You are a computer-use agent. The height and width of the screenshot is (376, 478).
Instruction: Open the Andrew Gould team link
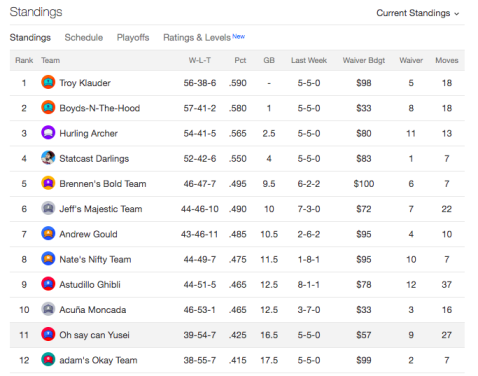click(x=88, y=234)
